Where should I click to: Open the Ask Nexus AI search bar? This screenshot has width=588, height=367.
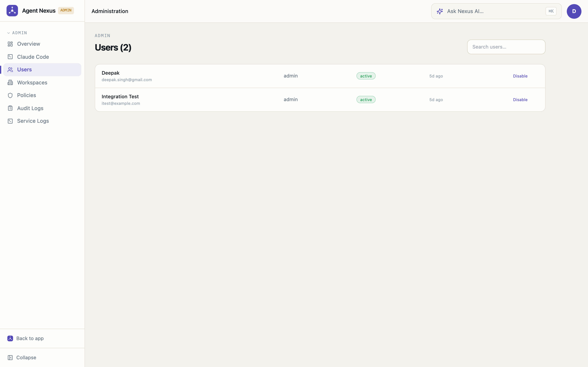click(496, 11)
